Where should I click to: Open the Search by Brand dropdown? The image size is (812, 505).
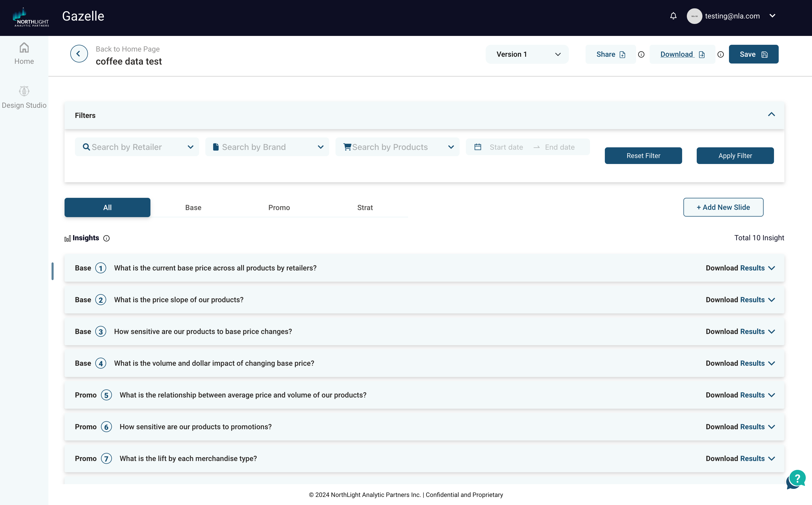267,147
